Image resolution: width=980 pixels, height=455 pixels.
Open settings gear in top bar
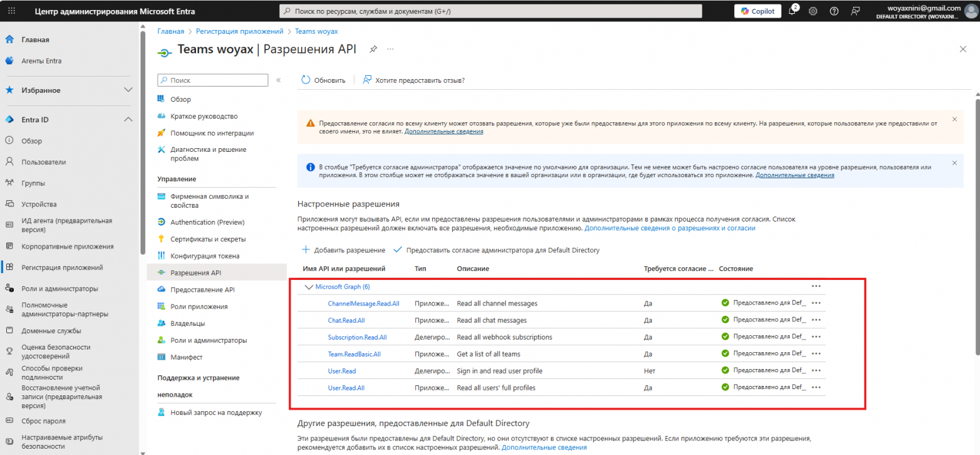(x=813, y=11)
